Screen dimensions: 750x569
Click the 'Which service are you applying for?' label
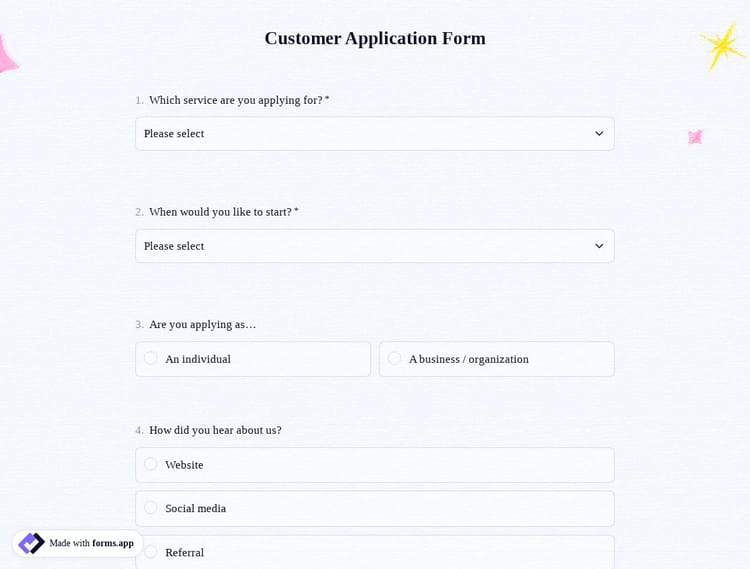pos(236,100)
